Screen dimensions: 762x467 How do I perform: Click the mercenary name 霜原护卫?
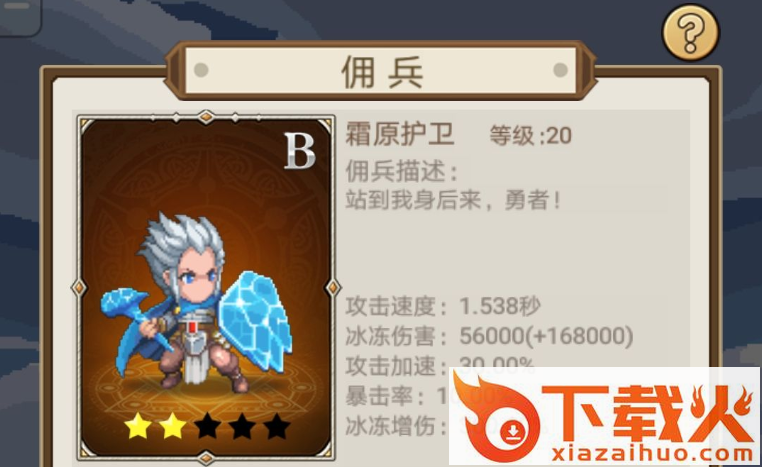coord(400,134)
